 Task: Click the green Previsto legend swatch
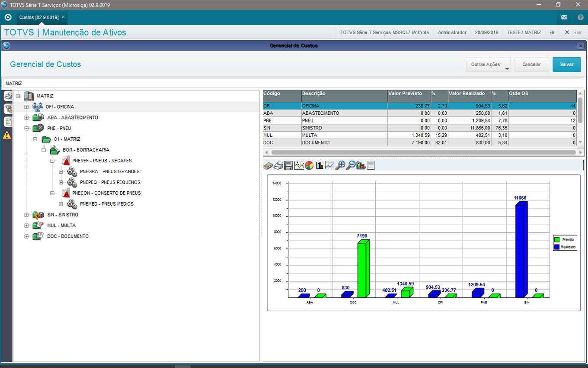point(557,239)
